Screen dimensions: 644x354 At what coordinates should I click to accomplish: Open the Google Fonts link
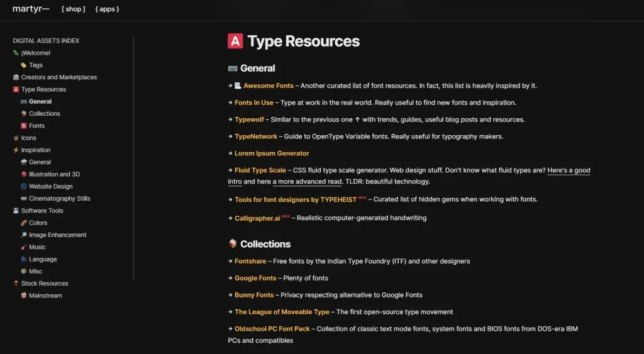(255, 278)
